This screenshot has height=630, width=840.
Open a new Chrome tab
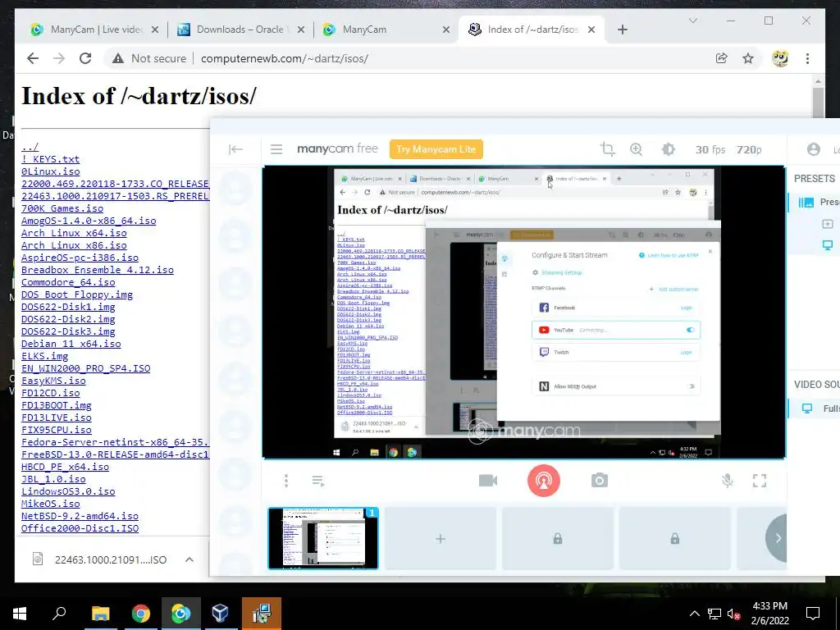click(x=623, y=30)
